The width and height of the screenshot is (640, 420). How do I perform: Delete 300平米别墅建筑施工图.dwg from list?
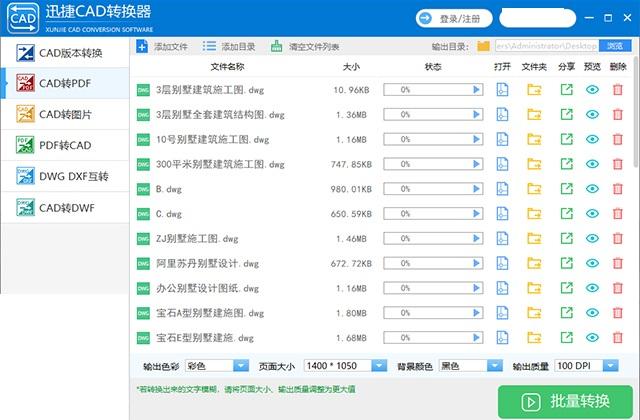click(618, 164)
